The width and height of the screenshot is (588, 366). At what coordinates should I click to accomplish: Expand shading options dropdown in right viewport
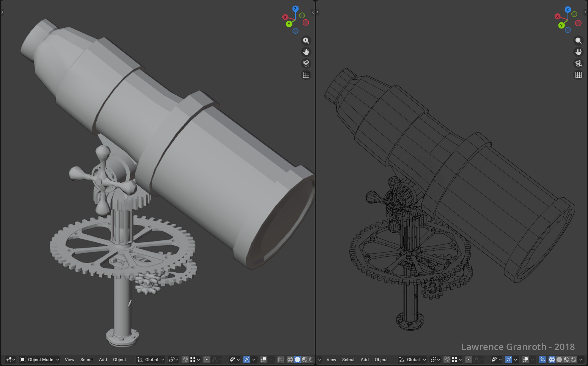(581, 360)
